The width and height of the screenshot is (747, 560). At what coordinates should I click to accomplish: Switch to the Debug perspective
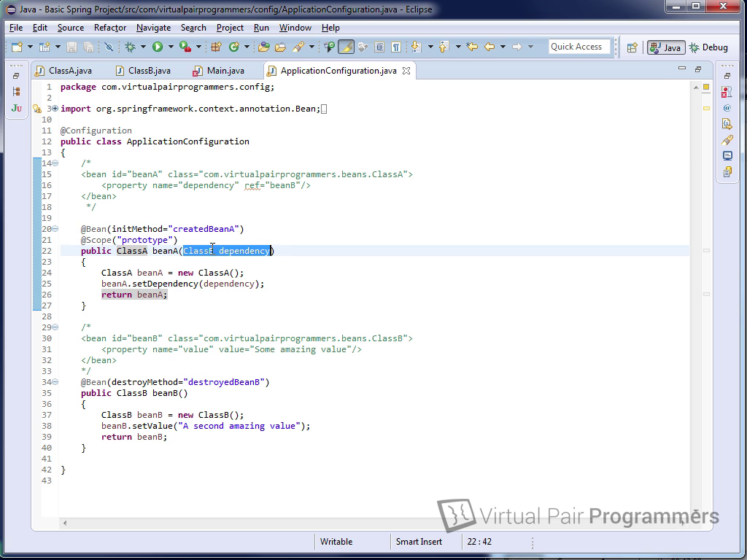coord(709,47)
